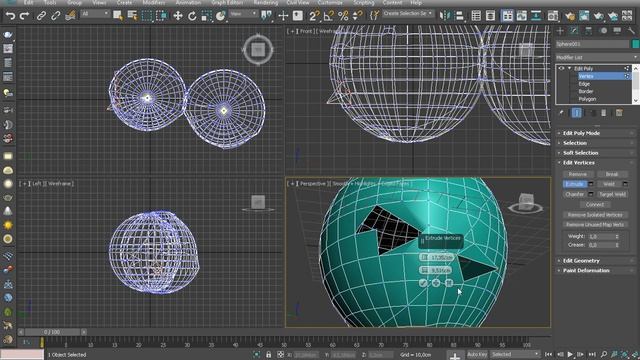Activate the Bind to Space Warp tool
640x360 pixels.
pos(70,16)
